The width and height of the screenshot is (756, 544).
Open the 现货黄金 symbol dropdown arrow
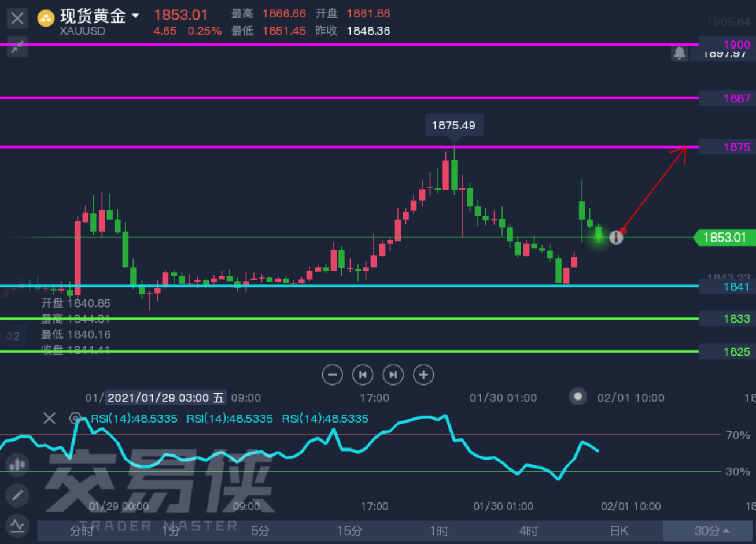point(135,16)
